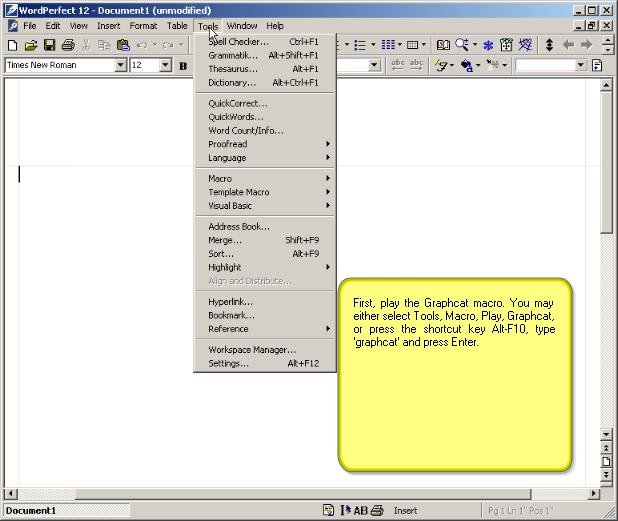The height and width of the screenshot is (521, 618).
Task: Click the Zoom magnifier icon
Action: (x=462, y=45)
